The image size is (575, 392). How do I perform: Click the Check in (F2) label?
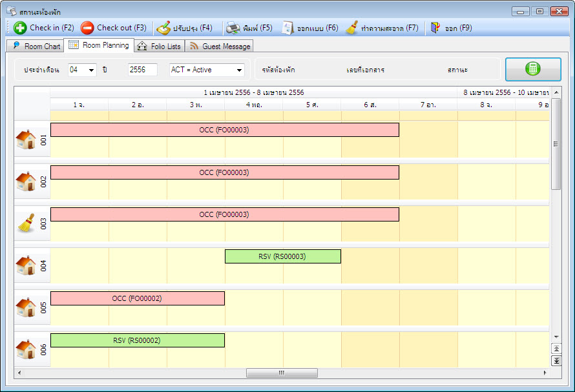point(52,28)
